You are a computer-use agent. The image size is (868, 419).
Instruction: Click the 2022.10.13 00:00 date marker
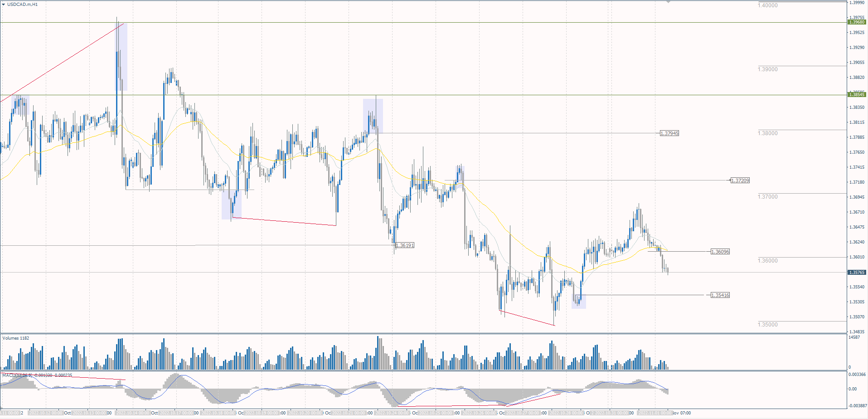89,413
